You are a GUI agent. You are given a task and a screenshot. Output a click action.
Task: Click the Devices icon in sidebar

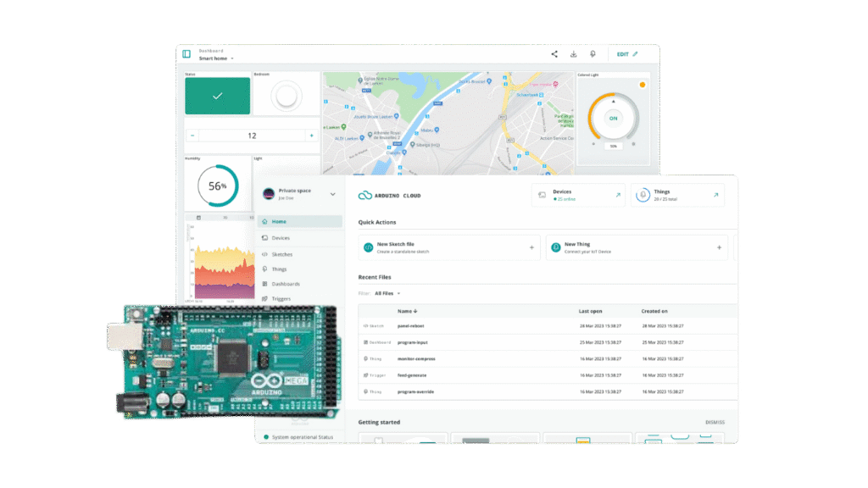(x=264, y=238)
